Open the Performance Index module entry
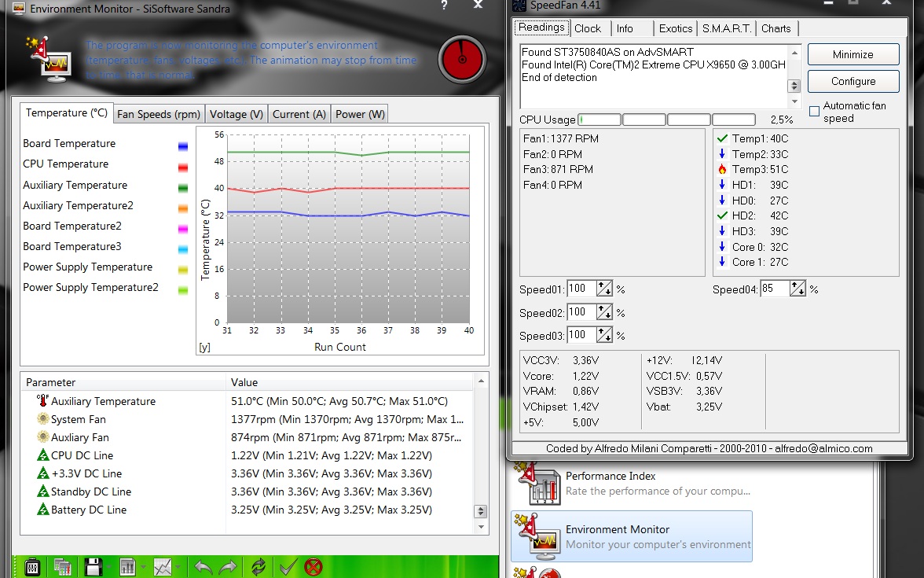Image resolution: width=924 pixels, height=578 pixels. click(632, 484)
